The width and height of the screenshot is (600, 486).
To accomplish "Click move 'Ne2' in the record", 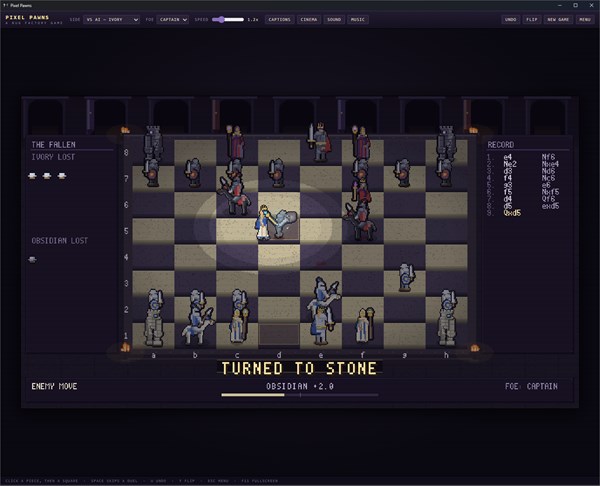I will coord(510,164).
